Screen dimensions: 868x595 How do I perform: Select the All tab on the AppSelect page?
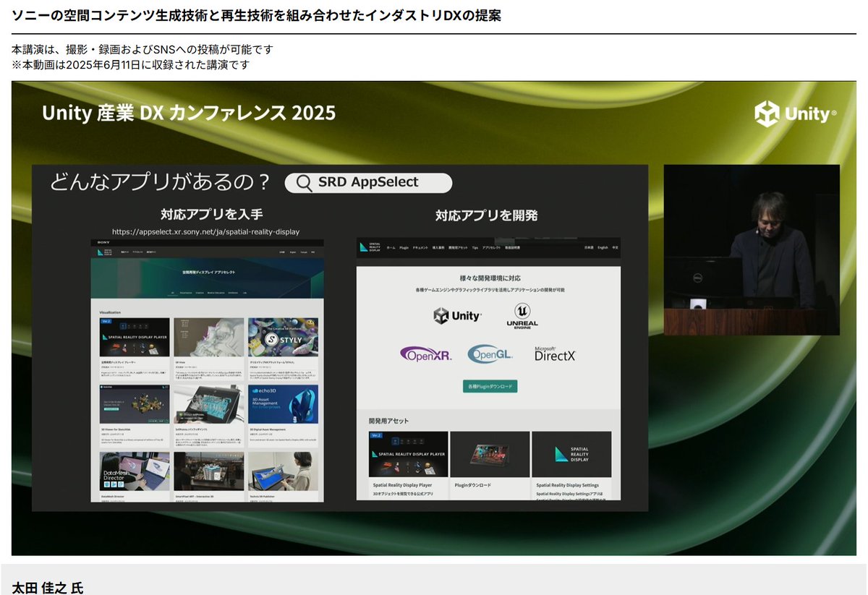172,292
